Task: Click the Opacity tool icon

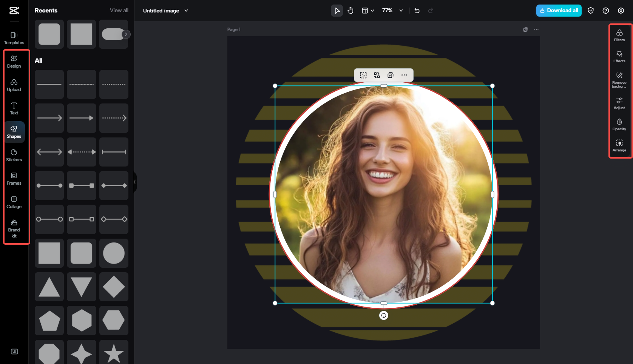Action: [619, 124]
